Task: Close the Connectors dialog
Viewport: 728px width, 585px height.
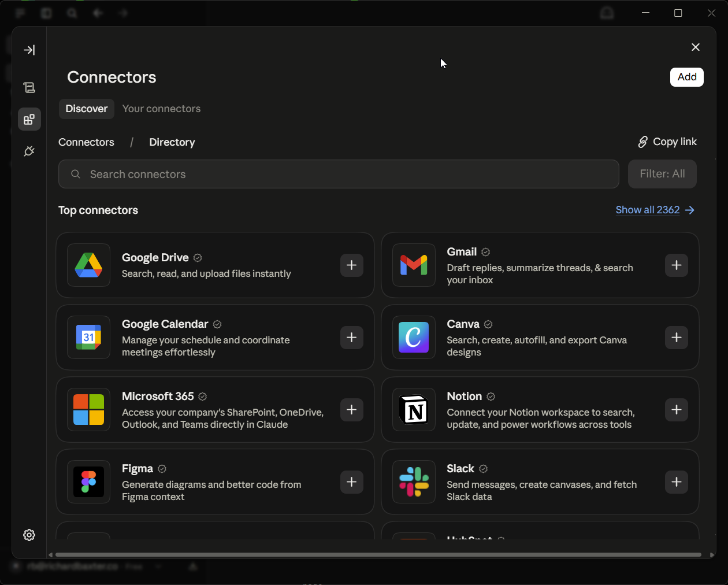Action: [696, 47]
